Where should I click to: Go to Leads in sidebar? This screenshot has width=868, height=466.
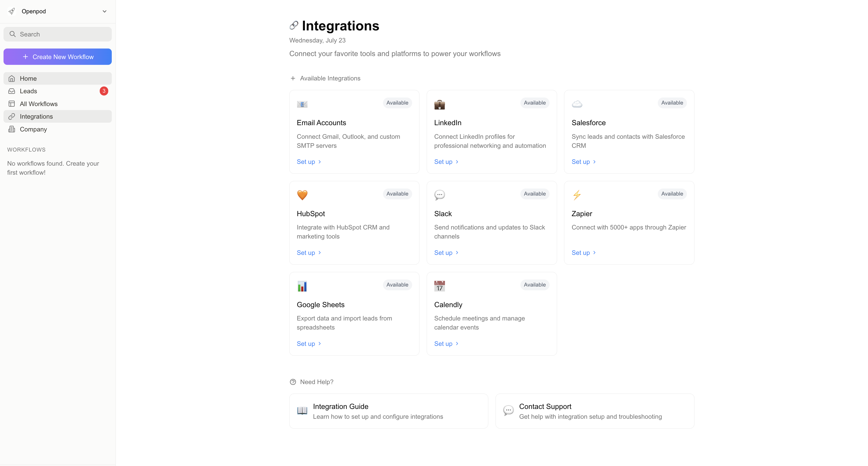click(x=28, y=91)
